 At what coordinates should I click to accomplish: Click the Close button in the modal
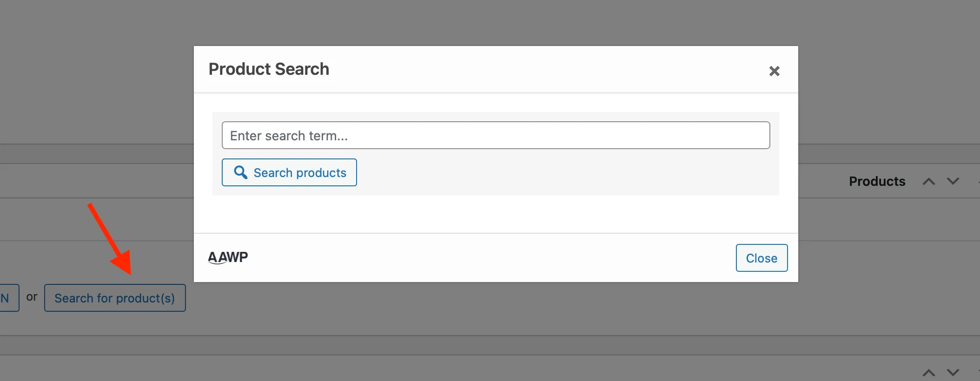tap(761, 258)
